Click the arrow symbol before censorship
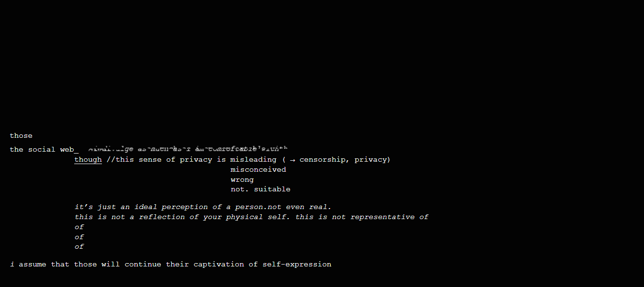Viewport: 644px width, 287px height. (x=293, y=160)
